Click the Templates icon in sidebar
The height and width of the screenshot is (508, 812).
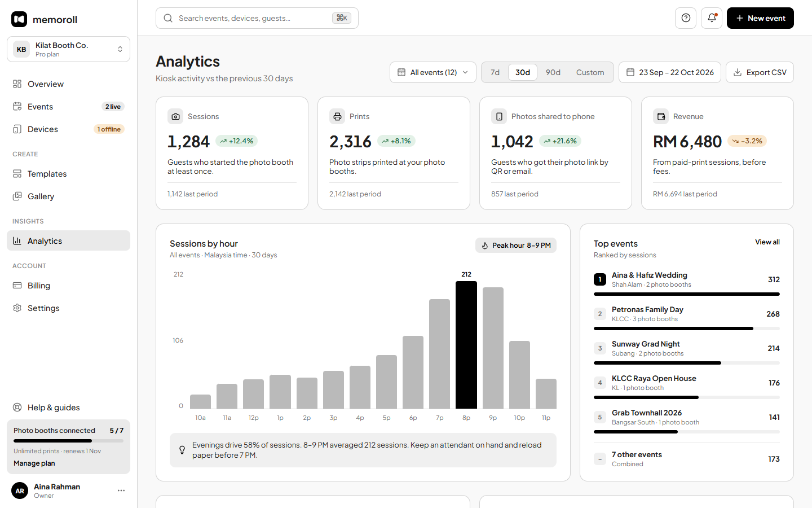click(x=17, y=174)
